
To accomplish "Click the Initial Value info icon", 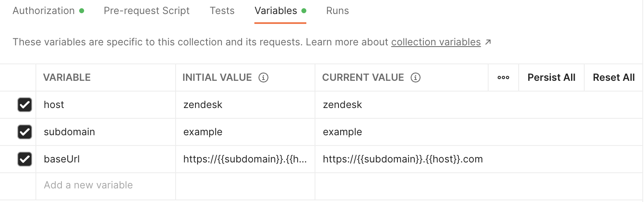I will [263, 78].
